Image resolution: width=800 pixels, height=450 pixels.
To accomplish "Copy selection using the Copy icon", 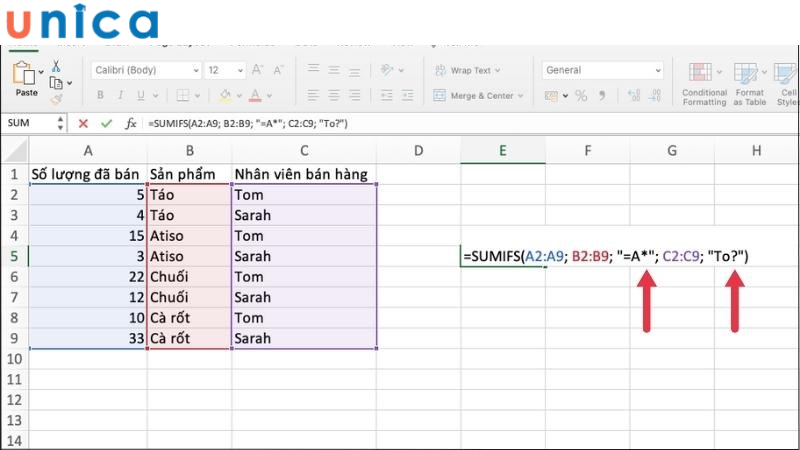I will pos(56,83).
